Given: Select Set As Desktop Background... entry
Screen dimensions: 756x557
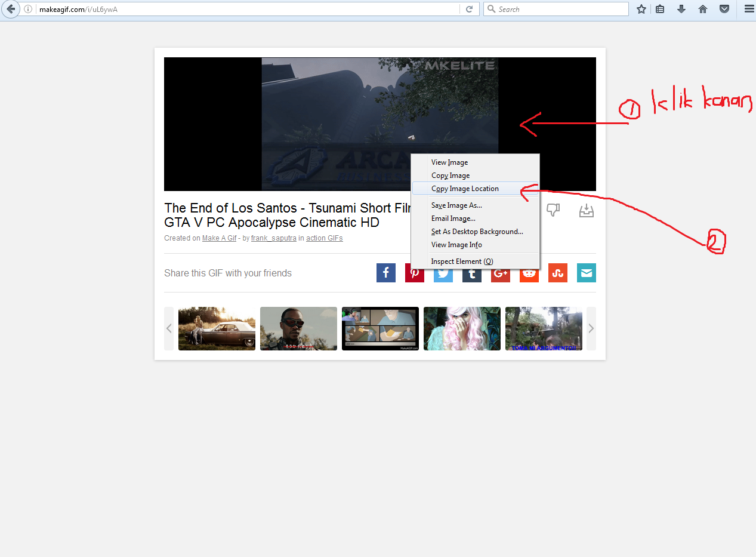Looking at the screenshot, I should [x=476, y=232].
